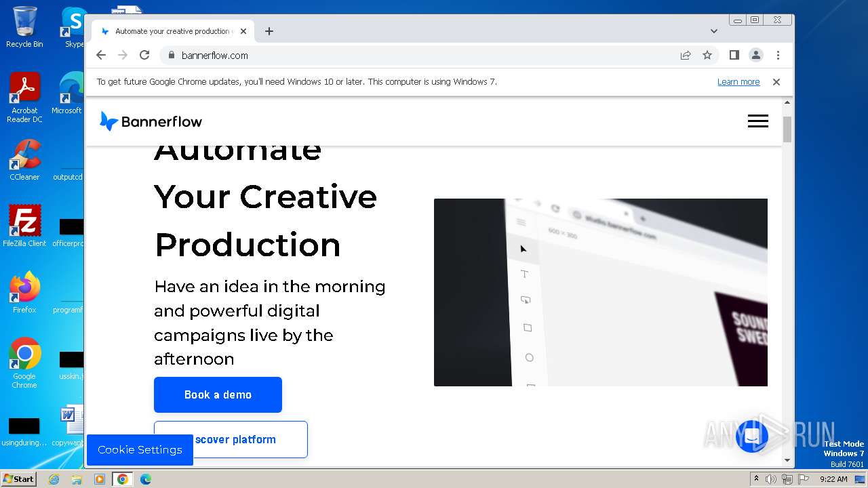This screenshot has width=868, height=488.
Task: Select the usingduring desktop file
Action: pos(24,433)
